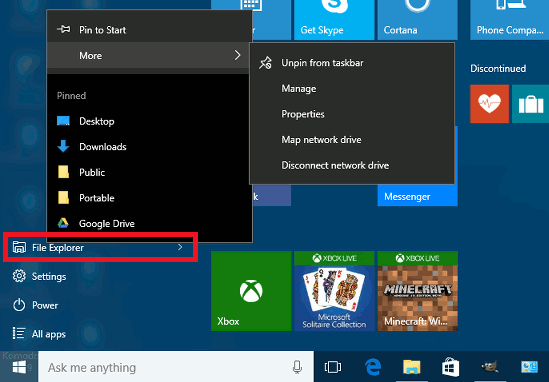This screenshot has height=382, width=549.
Task: Open File Explorer from the Start menu
Action: pos(100,248)
